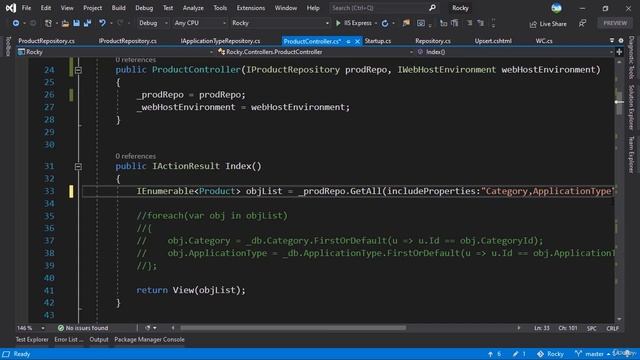Switch to the Upsert.cshtml tab
640x360 pixels.
coord(493,41)
